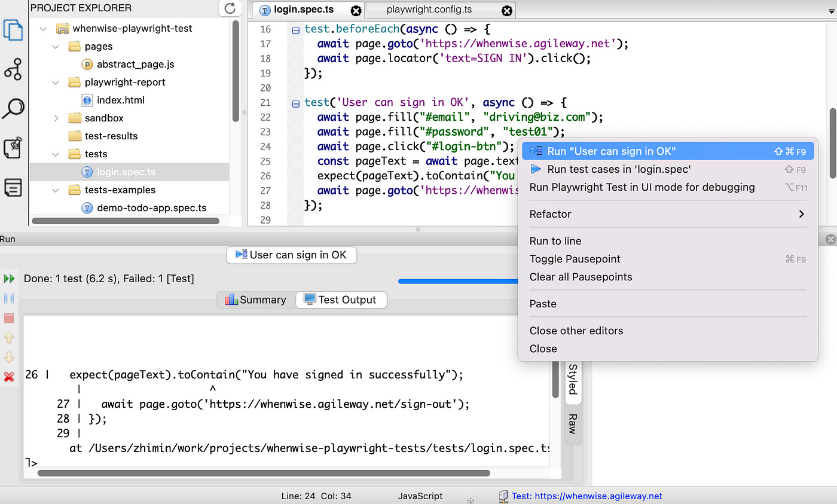Click the red X clear icon
The height and width of the screenshot is (504, 837).
click(x=9, y=377)
